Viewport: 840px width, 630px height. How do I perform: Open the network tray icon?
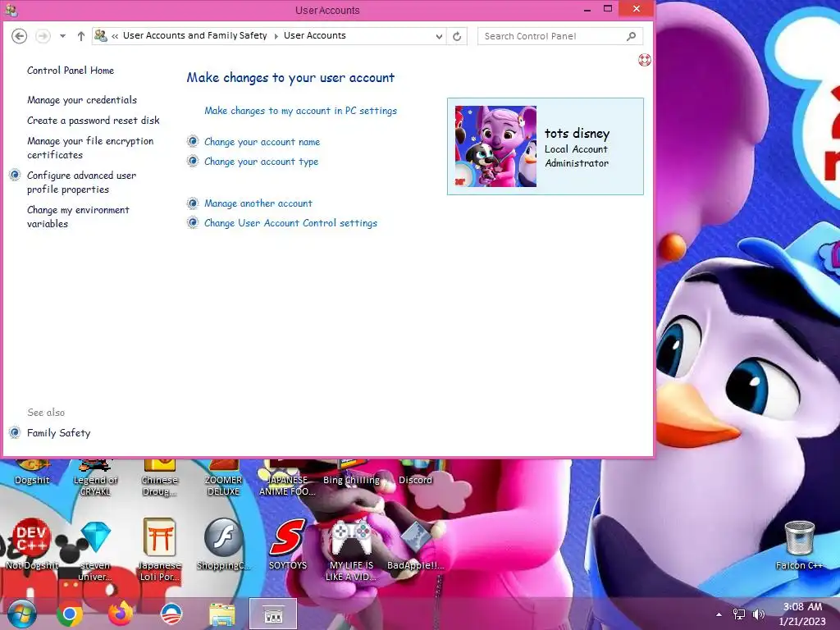[x=739, y=614]
